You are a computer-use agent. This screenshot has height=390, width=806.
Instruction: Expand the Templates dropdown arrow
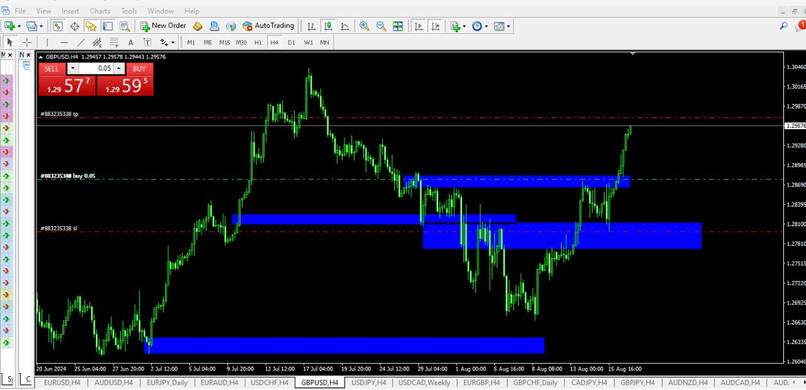[508, 26]
